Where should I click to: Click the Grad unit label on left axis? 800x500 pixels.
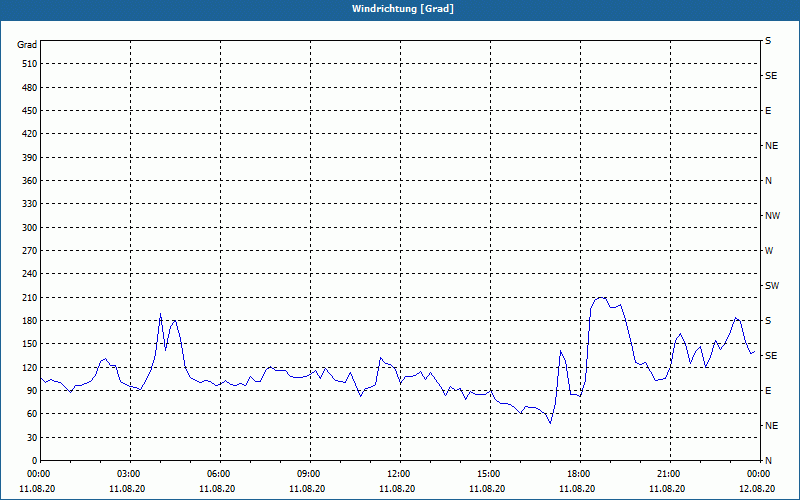pyautogui.click(x=27, y=45)
